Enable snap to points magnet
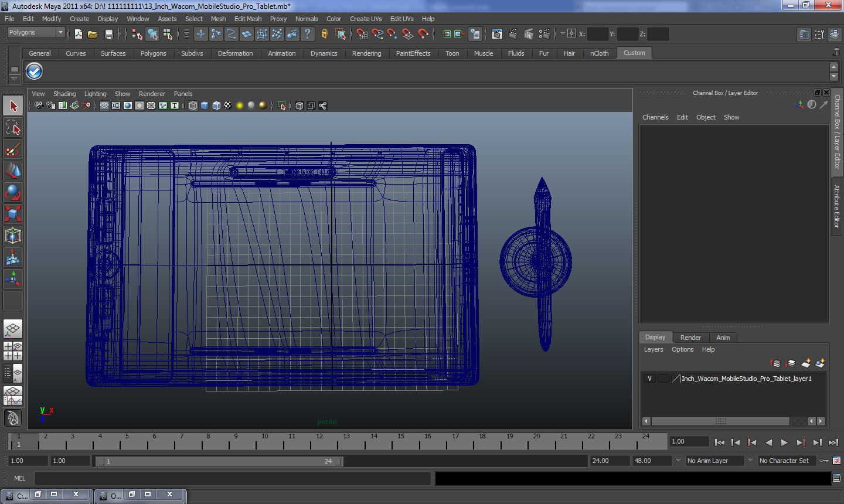Viewport: 844px width, 504px height. [x=393, y=34]
